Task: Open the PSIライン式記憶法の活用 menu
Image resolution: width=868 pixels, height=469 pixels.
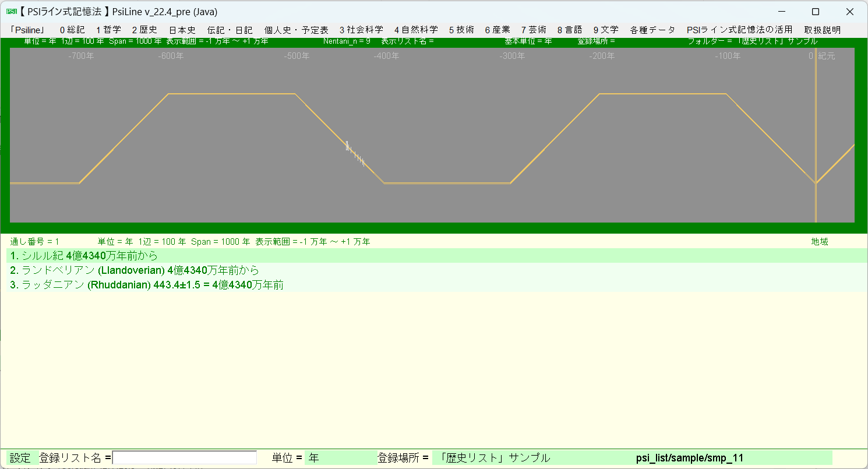Action: tap(740, 30)
